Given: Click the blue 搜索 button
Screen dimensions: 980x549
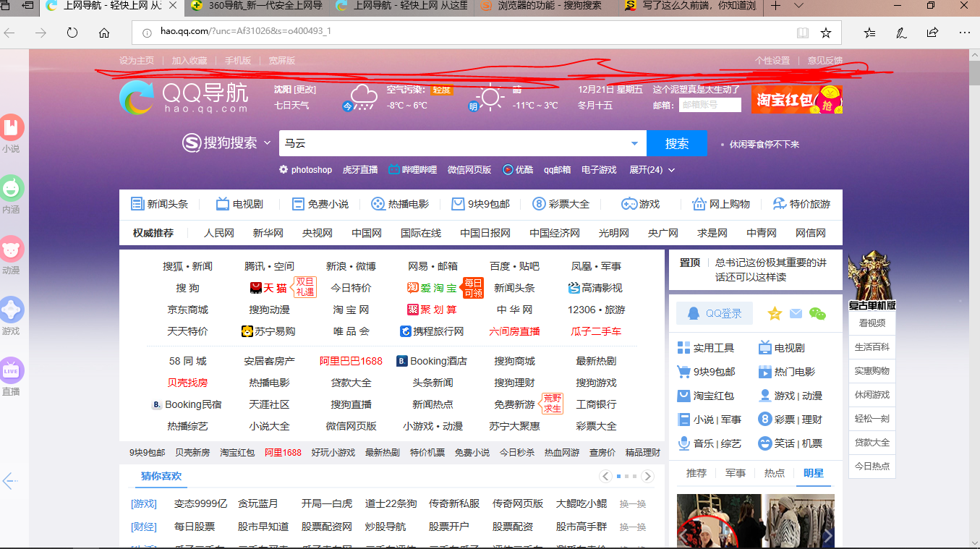Looking at the screenshot, I should (676, 143).
